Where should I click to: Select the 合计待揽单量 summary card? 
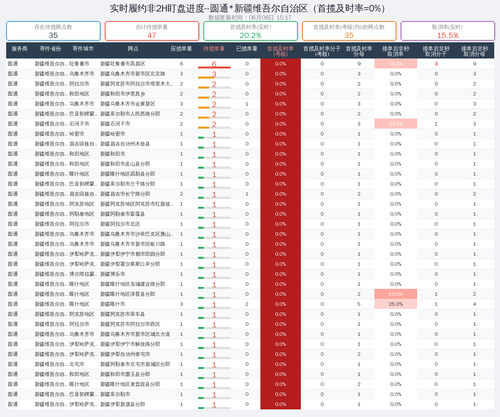point(152,31)
